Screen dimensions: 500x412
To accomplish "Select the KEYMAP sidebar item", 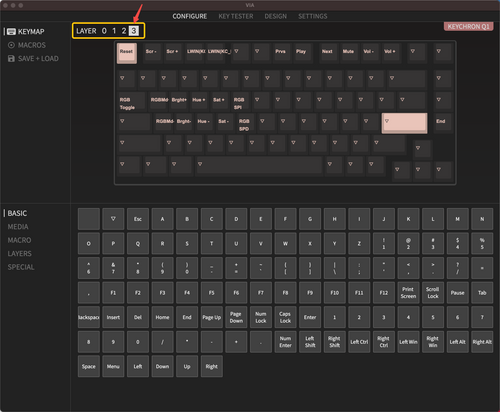I will 26,32.
